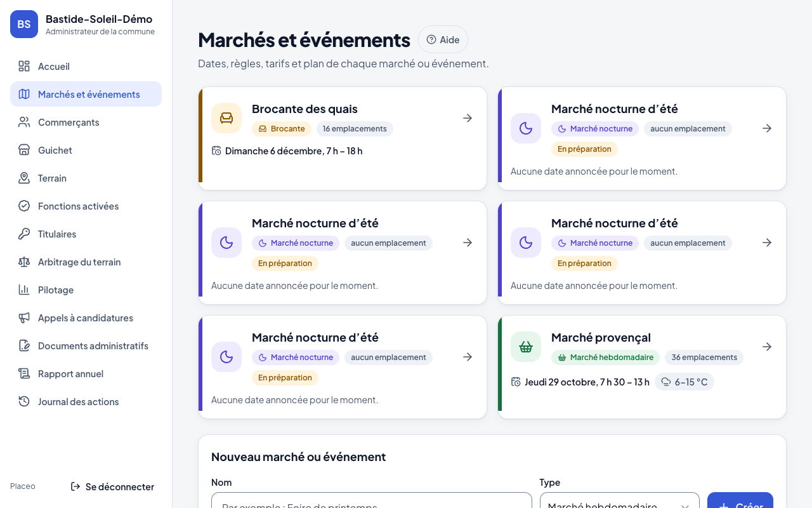The image size is (812, 508).
Task: Open Arbitrage du terrain in the sidebar
Action: click(86, 262)
